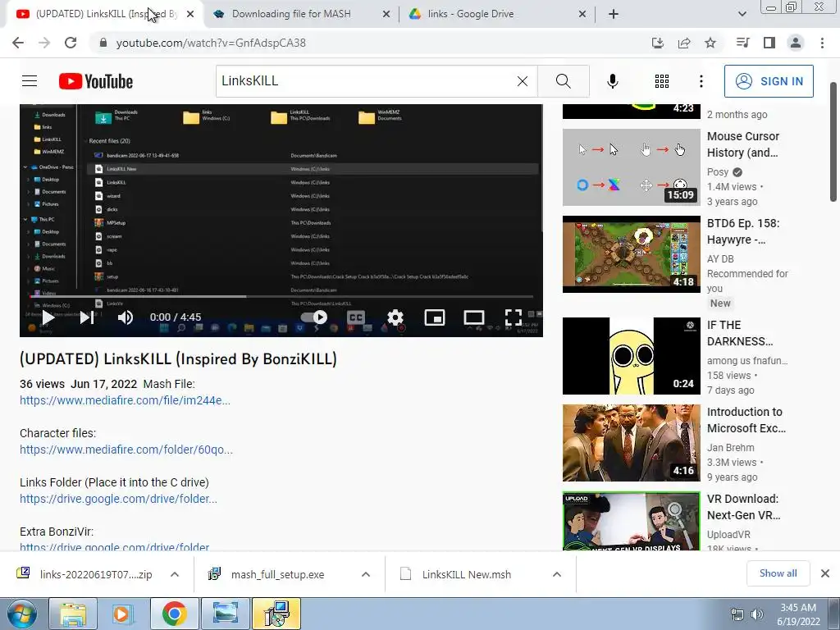Open Windows Explorer from taskbar

73,614
